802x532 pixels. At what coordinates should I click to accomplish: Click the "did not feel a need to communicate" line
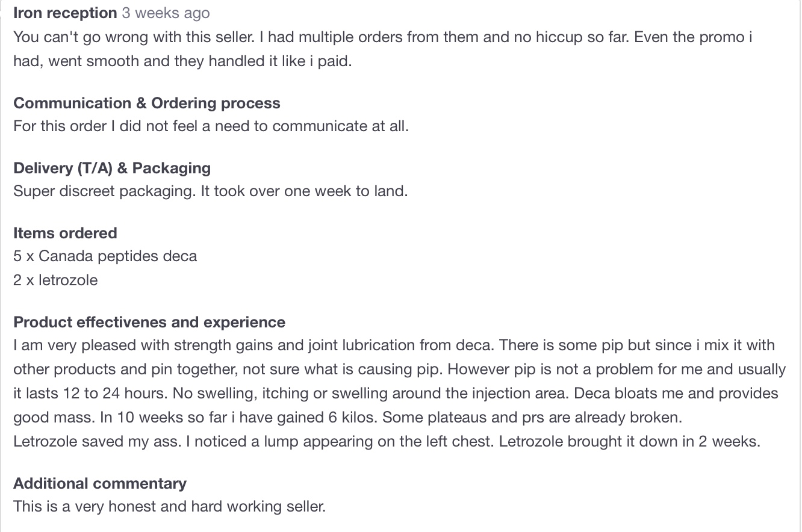211,126
